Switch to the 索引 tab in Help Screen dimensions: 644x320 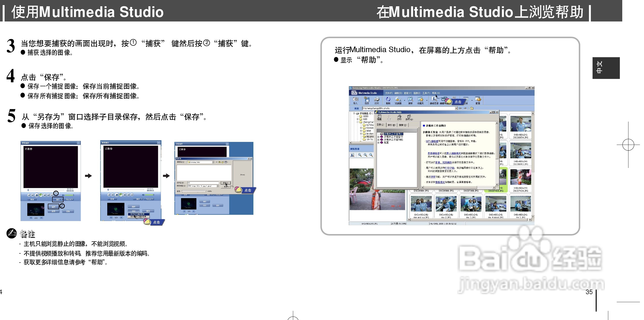[391, 125]
